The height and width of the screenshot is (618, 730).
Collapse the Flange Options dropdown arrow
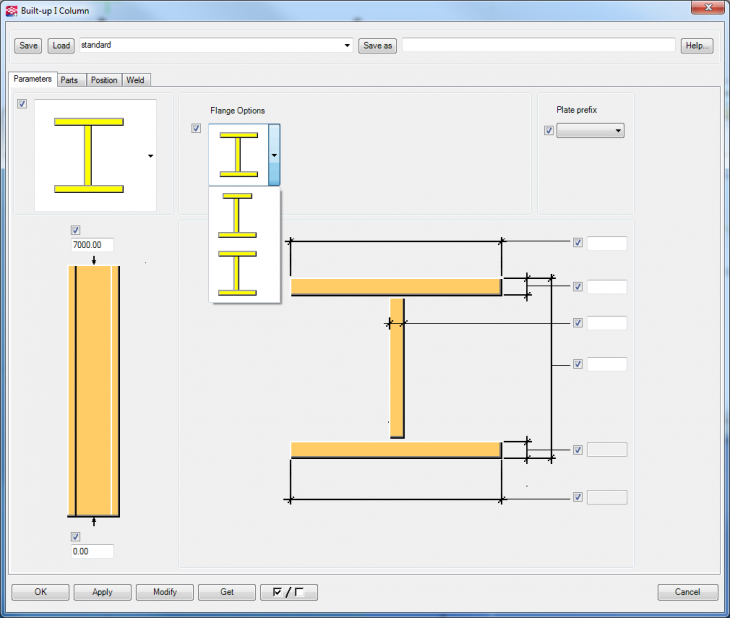pos(274,155)
